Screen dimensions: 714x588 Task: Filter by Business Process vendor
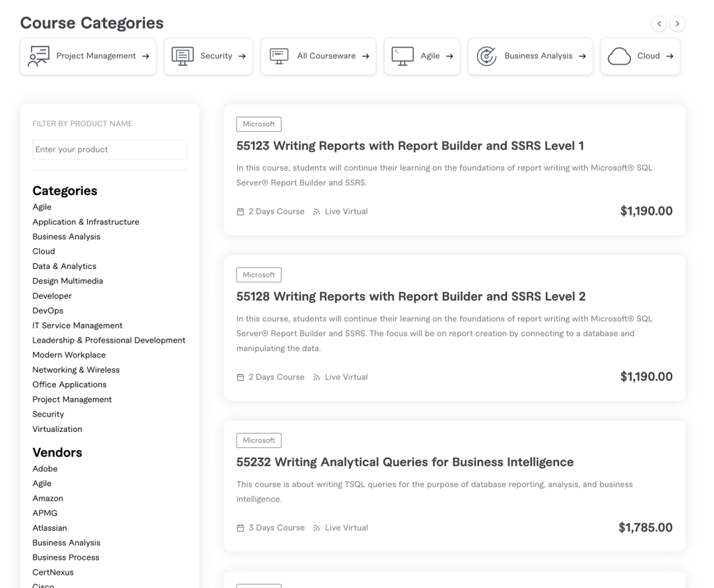click(66, 557)
